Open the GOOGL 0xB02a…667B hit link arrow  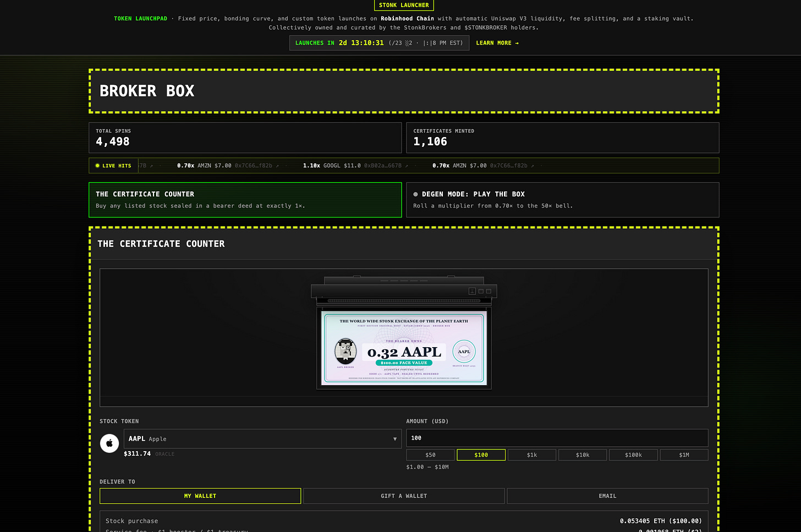pos(407,166)
